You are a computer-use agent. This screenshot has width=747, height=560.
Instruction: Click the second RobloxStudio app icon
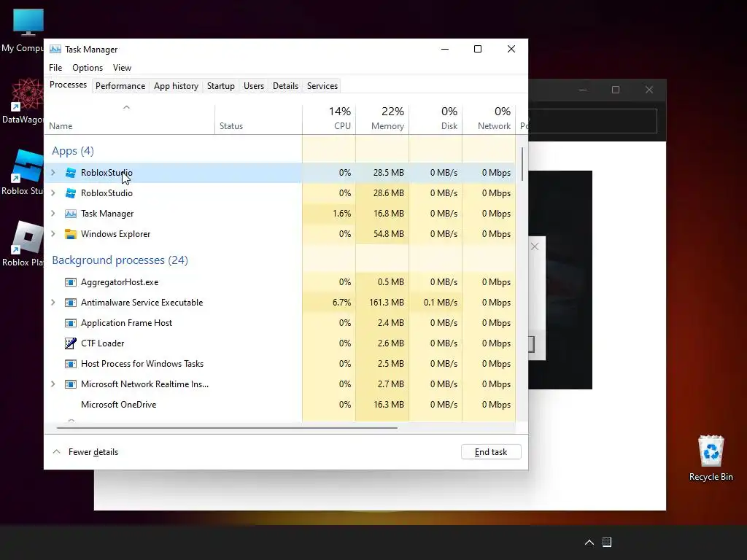point(71,193)
